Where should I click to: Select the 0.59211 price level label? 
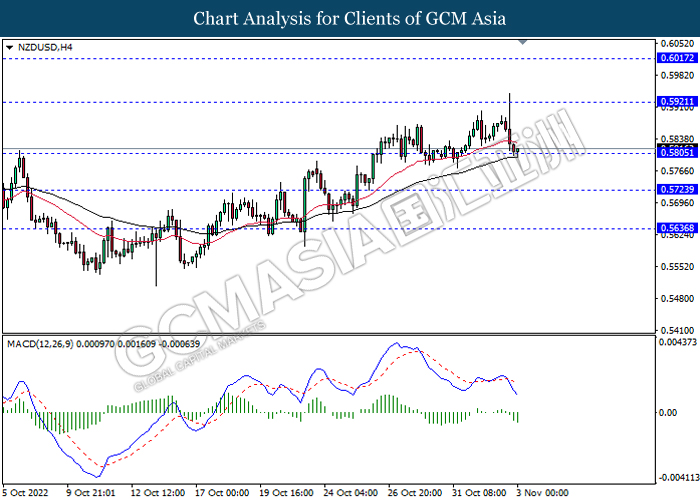(677, 102)
